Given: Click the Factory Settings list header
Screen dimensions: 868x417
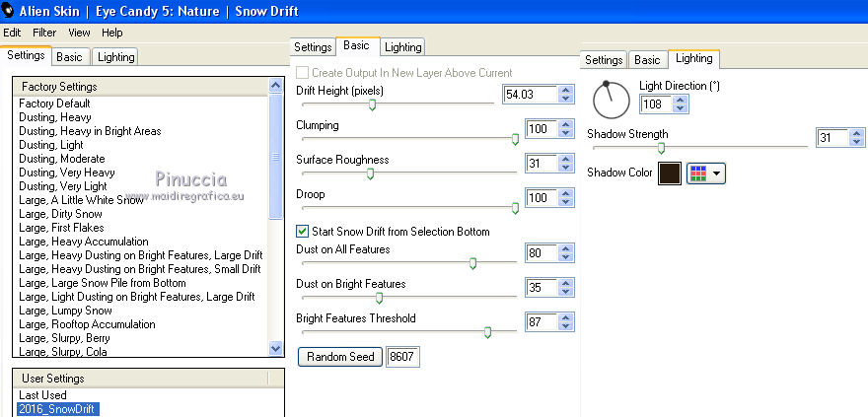Looking at the screenshot, I should (x=141, y=87).
